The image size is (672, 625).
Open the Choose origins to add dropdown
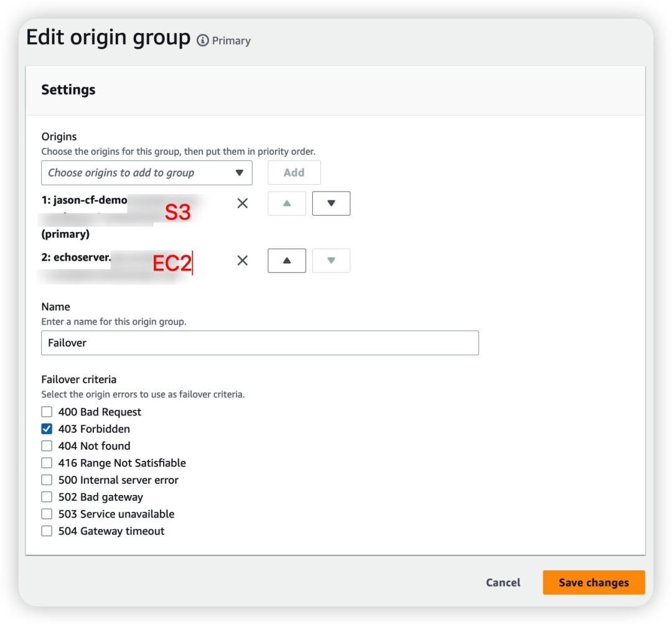coord(147,173)
